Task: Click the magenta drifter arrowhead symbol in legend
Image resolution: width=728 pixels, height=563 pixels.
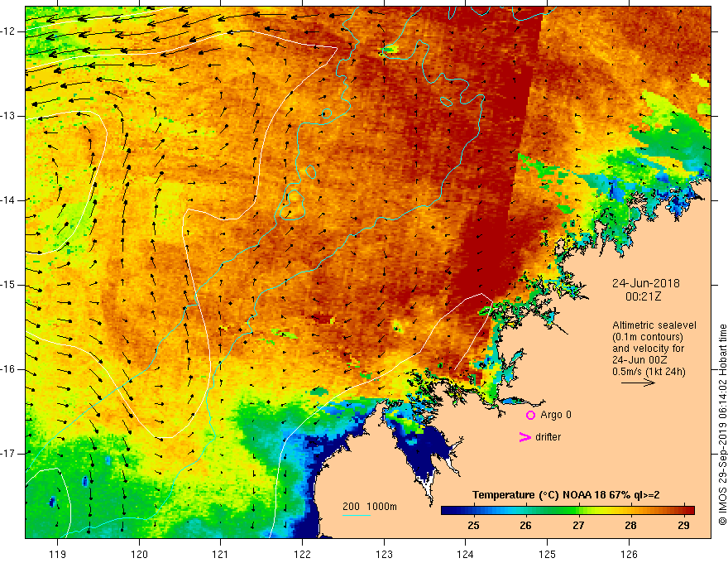Action: coord(524,437)
